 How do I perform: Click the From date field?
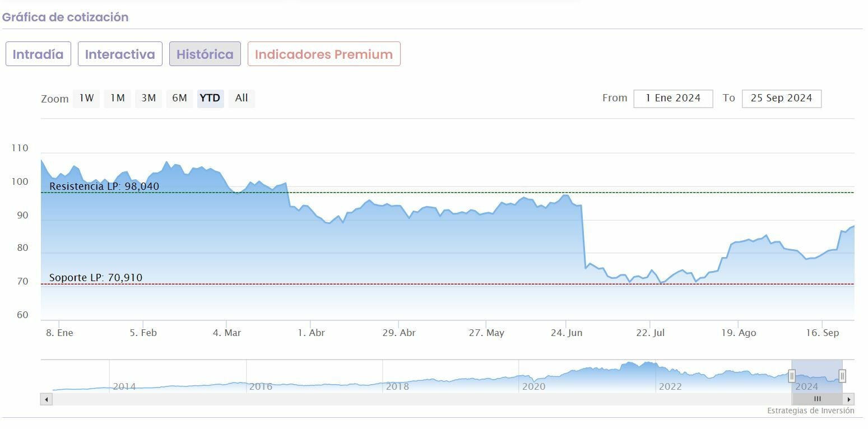click(x=673, y=99)
